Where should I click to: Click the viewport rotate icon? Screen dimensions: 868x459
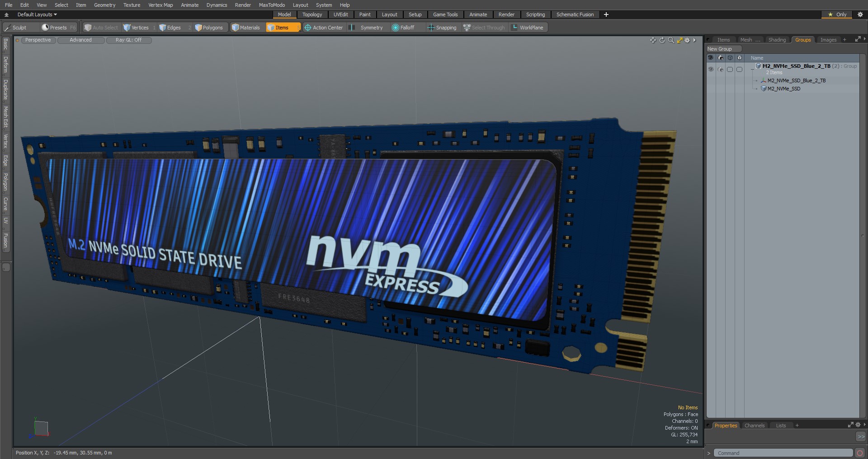click(662, 40)
